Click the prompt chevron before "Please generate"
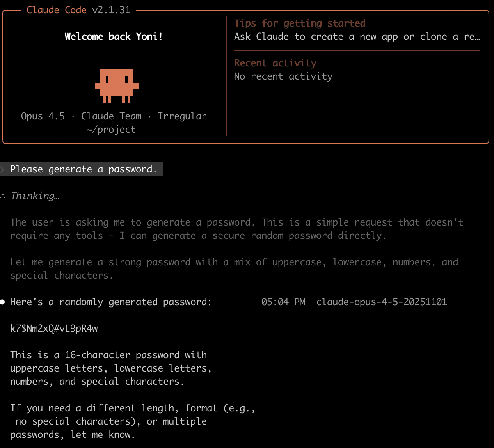This screenshot has height=448, width=494. tap(2, 169)
